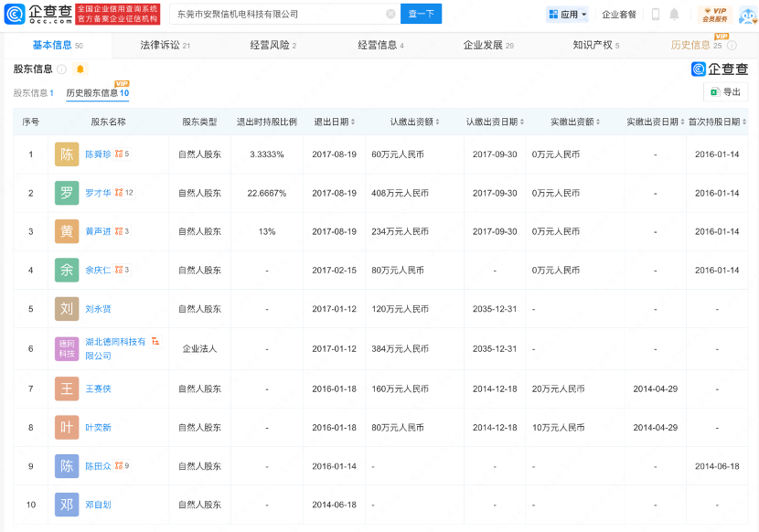Screen dimensions: 759x532
Task: Sort by 认缴出资日期 column
Action: click(x=522, y=122)
